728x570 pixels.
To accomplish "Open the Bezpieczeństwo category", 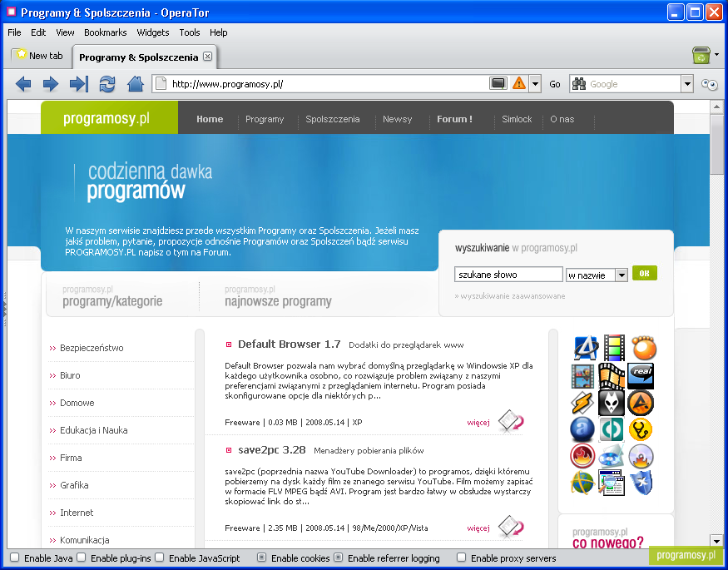I will (x=92, y=348).
